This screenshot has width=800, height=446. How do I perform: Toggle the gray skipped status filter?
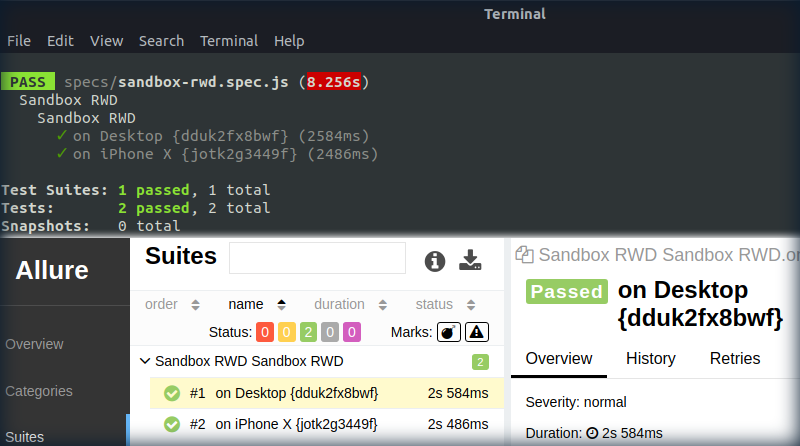click(x=330, y=332)
